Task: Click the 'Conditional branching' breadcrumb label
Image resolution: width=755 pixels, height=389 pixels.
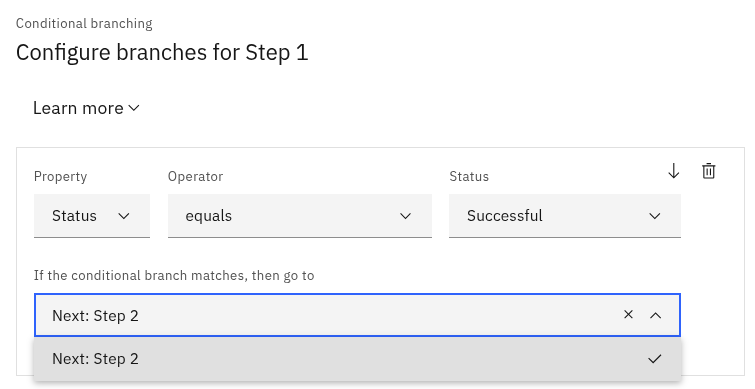Action: pyautogui.click(x=84, y=24)
